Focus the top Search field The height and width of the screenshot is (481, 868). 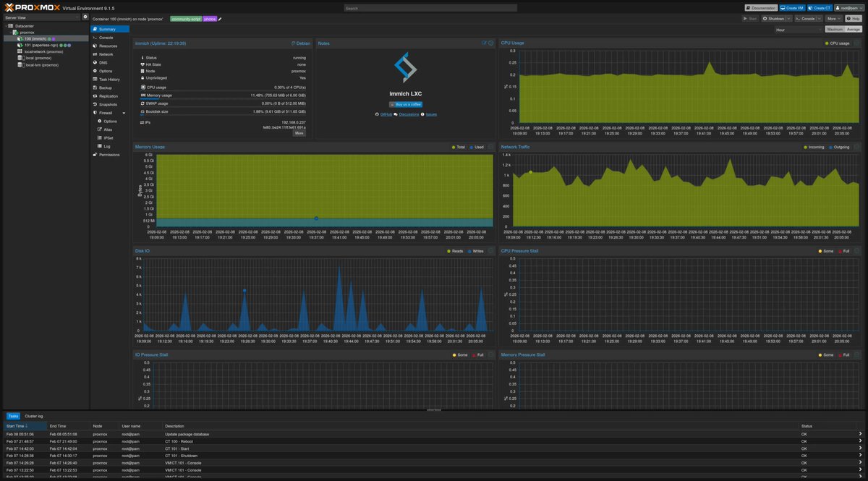coord(430,8)
